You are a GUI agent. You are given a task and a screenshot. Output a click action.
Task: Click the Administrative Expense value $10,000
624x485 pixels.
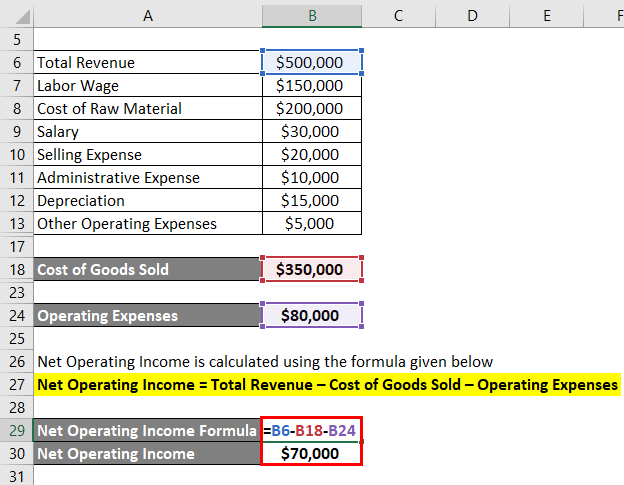(311, 177)
